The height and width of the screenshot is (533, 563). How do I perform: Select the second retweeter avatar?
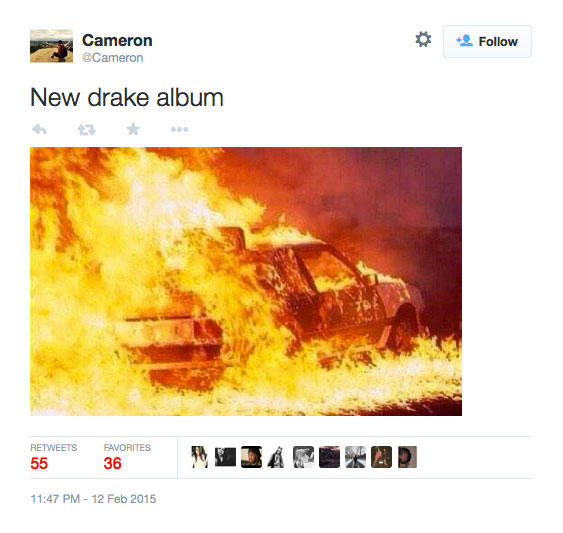(225, 457)
